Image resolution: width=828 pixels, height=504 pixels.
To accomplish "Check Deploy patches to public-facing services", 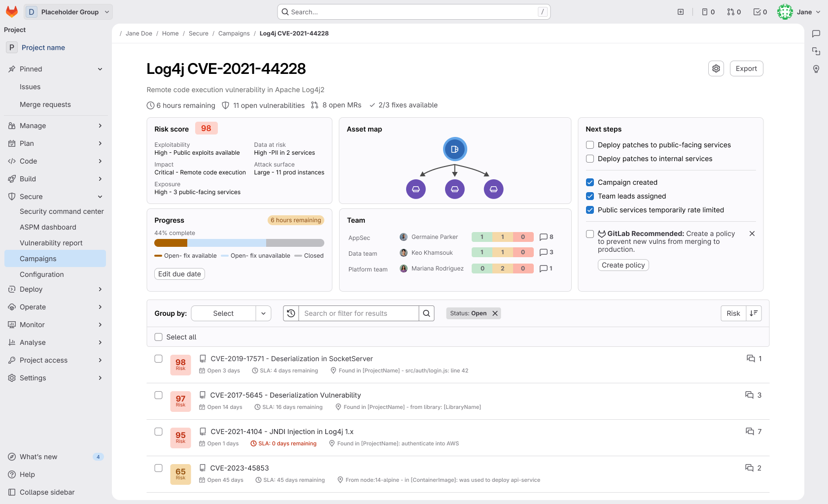I will click(x=590, y=145).
